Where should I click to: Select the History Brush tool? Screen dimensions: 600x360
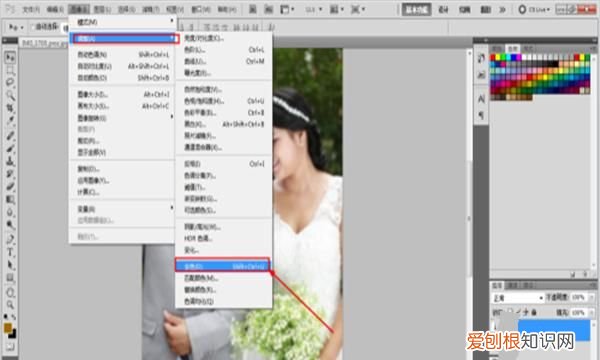pos(10,174)
